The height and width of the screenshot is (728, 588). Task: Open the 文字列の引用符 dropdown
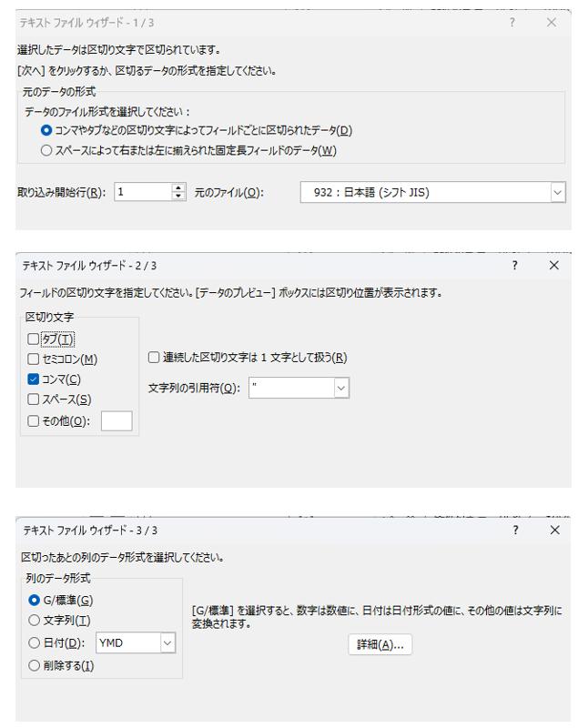[x=341, y=389]
